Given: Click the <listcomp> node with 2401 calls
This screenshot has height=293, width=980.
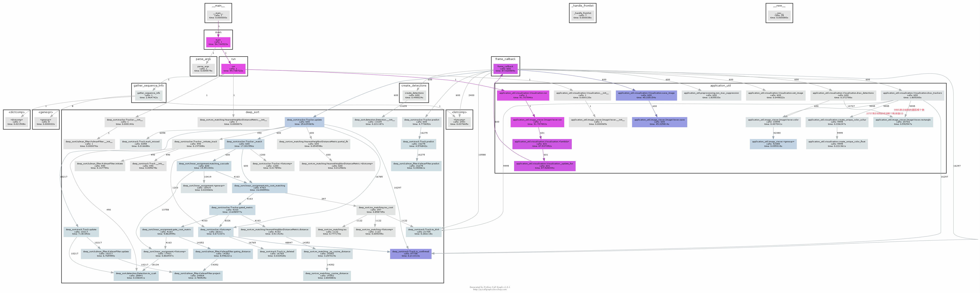Looking at the screenshot, I should click(459, 122).
